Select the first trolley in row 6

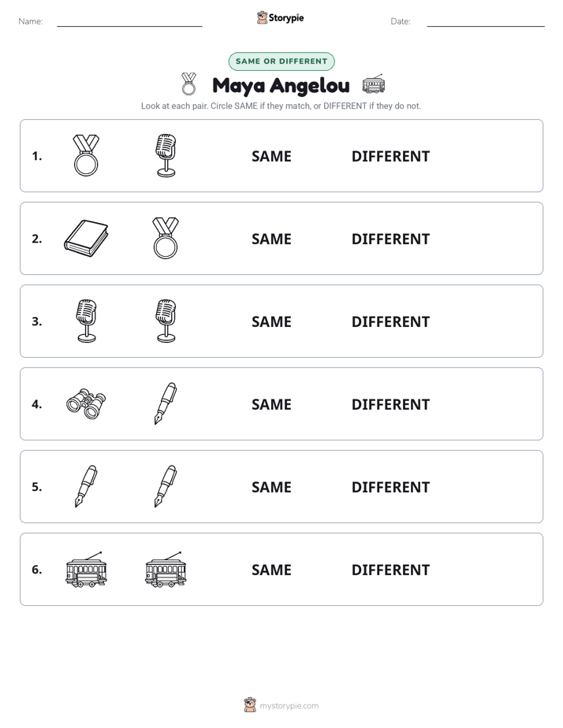87,569
